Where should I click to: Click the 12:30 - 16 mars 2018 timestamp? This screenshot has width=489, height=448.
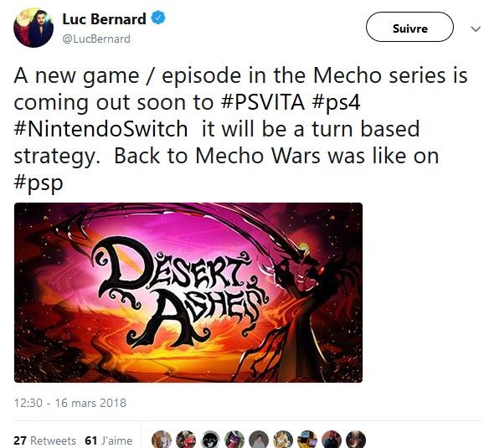click(70, 403)
